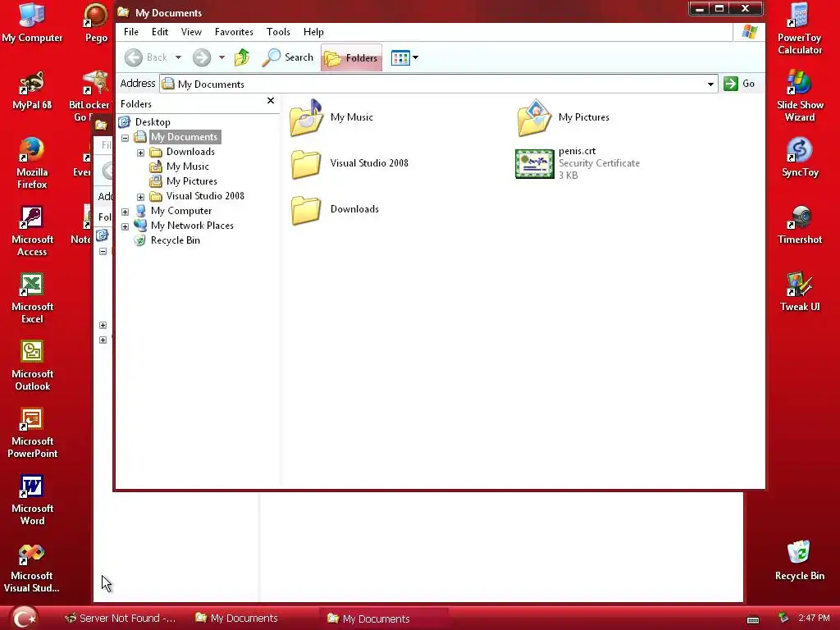
Task: Click the penis.crt file name
Action: [x=577, y=151]
